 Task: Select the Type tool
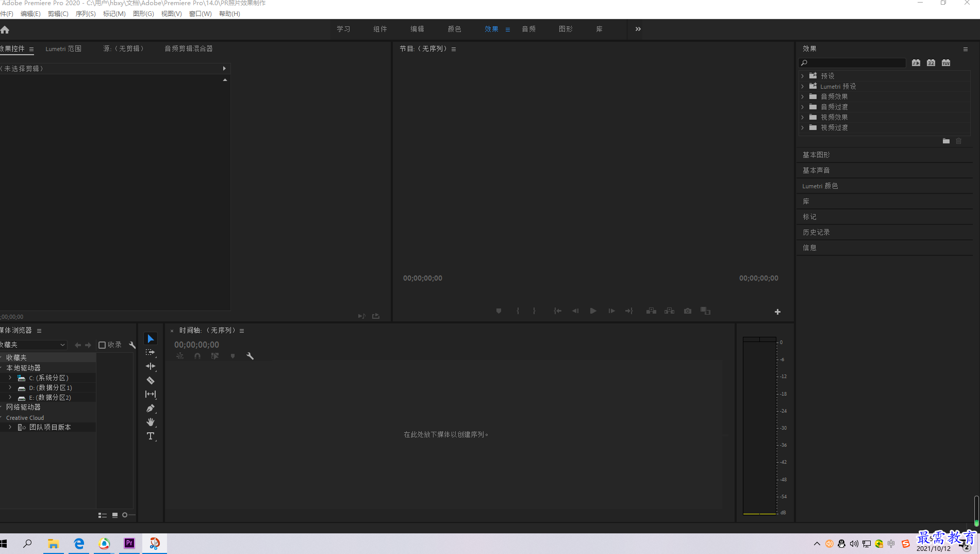pos(151,436)
